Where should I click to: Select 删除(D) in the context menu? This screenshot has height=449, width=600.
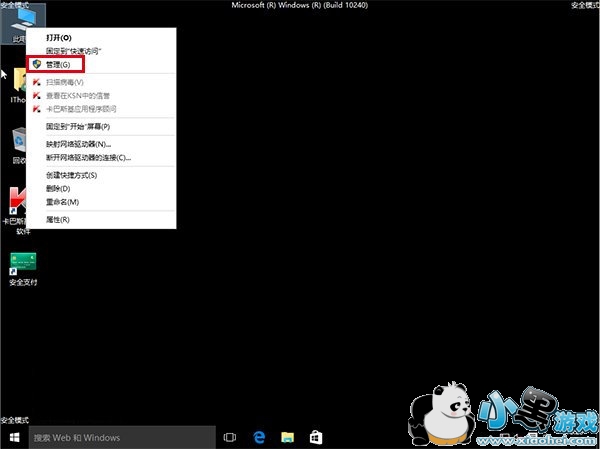coord(58,188)
